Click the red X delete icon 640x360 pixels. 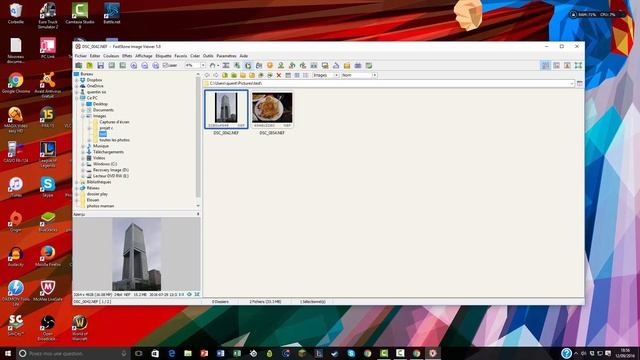click(x=279, y=76)
